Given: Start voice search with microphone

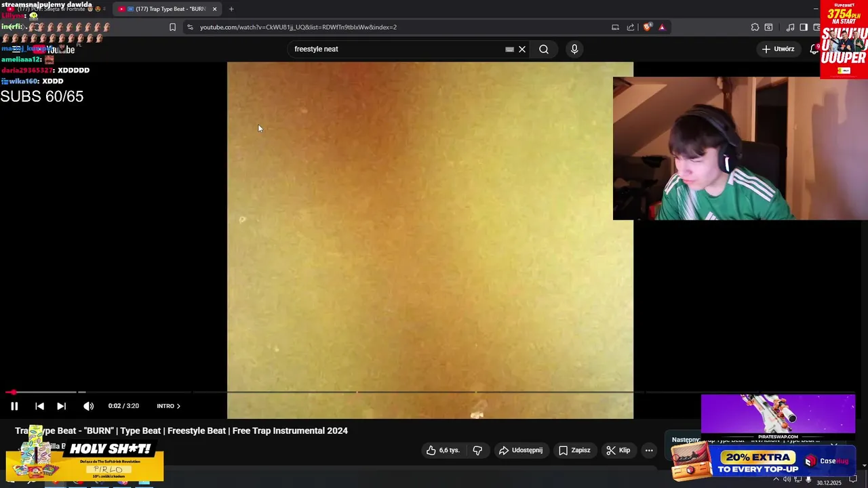Looking at the screenshot, I should pyautogui.click(x=574, y=49).
